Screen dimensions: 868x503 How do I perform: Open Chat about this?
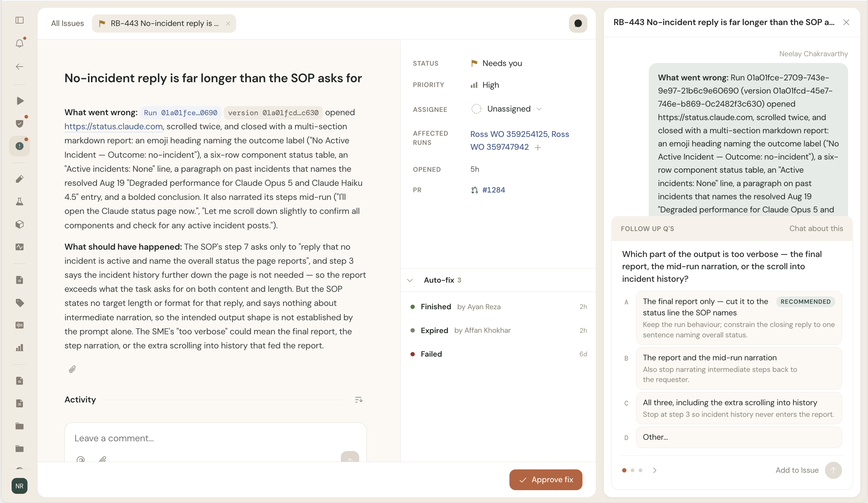click(x=816, y=228)
